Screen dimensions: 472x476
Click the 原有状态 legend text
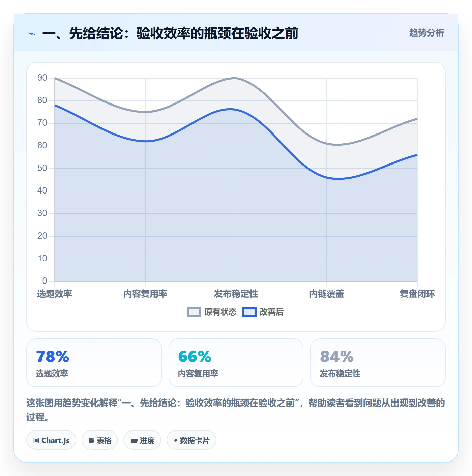point(220,312)
